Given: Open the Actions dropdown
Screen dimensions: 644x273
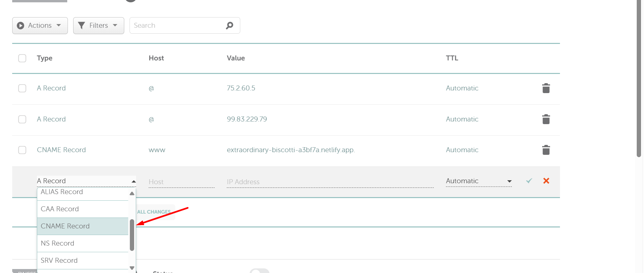Looking at the screenshot, I should coord(40,25).
